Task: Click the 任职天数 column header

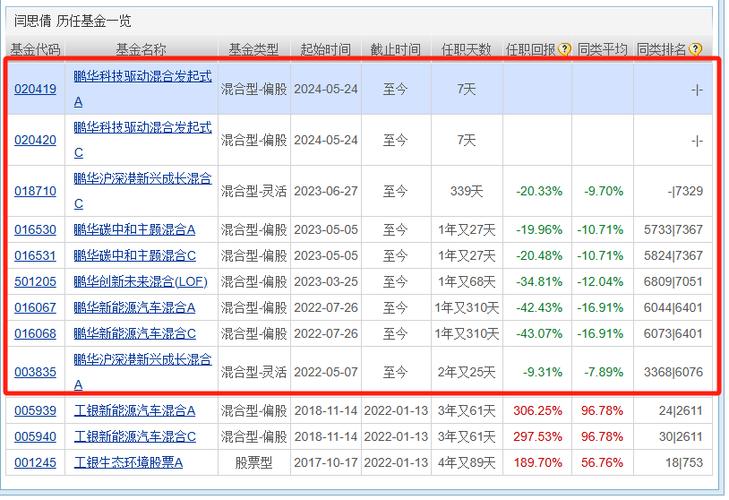Action: pos(466,49)
